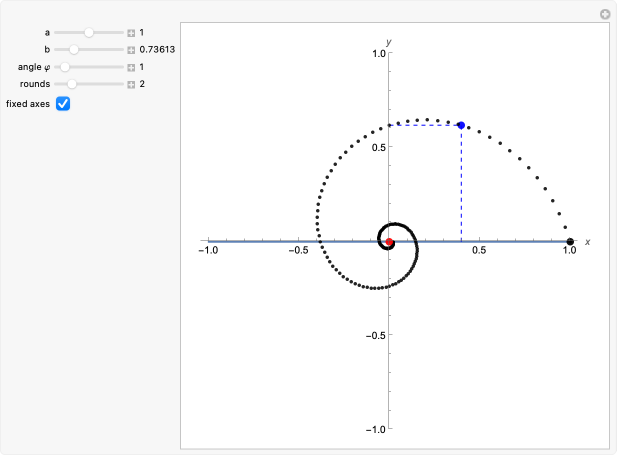
Task: Uncheck the fixed axes checkbox
Action: pos(62,104)
